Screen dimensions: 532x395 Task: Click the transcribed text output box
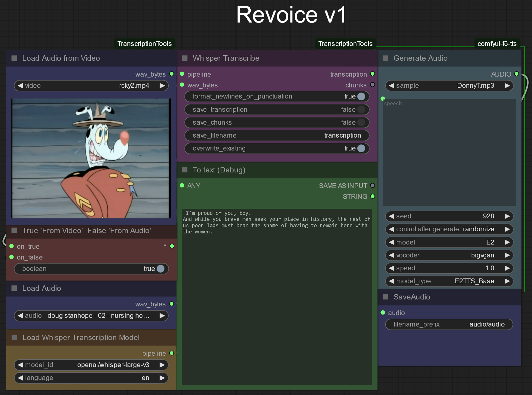[277, 297]
